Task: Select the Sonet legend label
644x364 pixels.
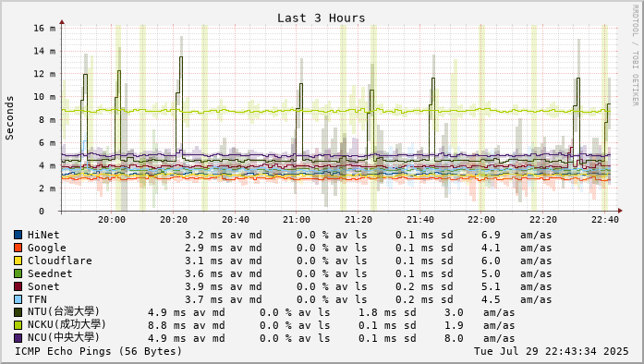Action: click(x=43, y=286)
